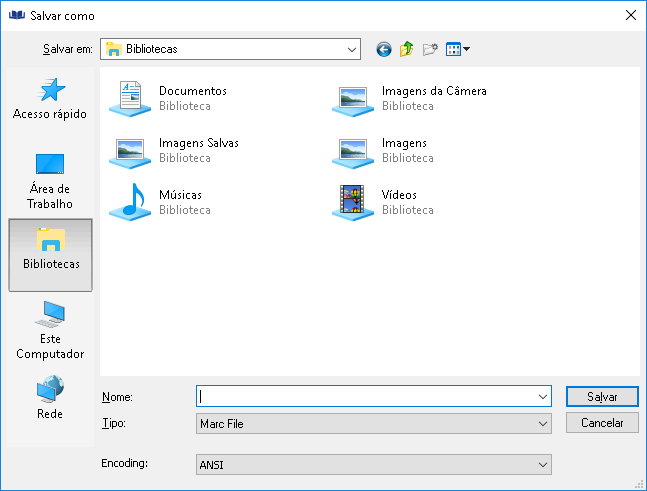Select Área de Trabalho in sidebar
The image size is (647, 491).
[50, 180]
